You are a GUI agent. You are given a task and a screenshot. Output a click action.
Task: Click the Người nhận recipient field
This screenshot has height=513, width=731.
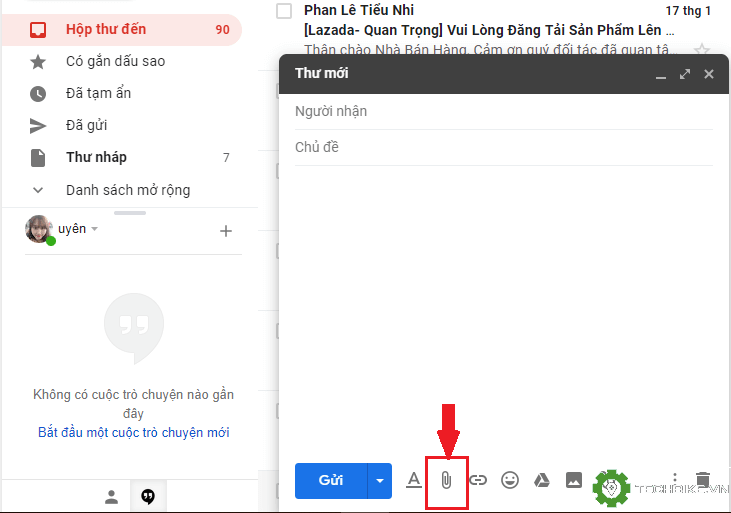pos(503,111)
